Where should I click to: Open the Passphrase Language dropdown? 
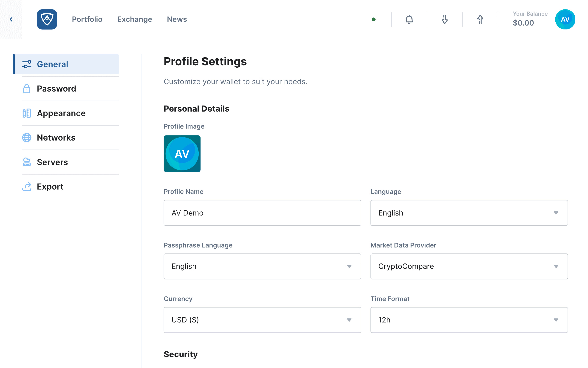(262, 266)
